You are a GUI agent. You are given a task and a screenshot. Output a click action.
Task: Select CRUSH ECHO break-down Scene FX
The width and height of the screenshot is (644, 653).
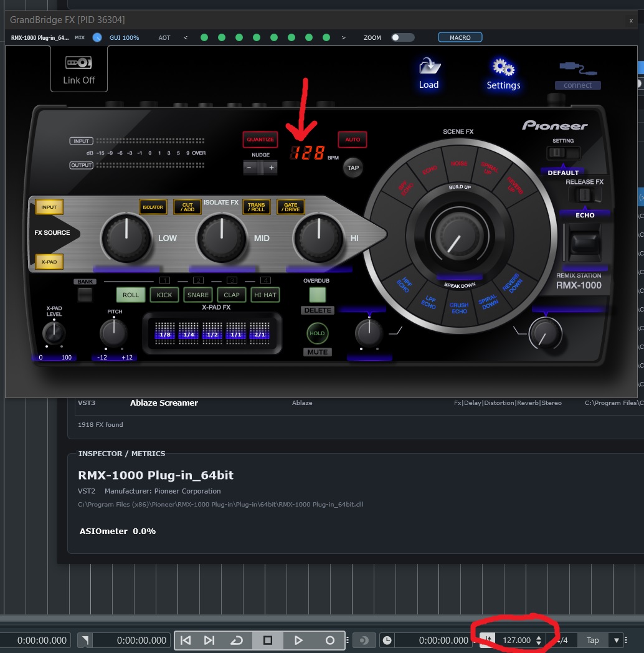tap(459, 308)
